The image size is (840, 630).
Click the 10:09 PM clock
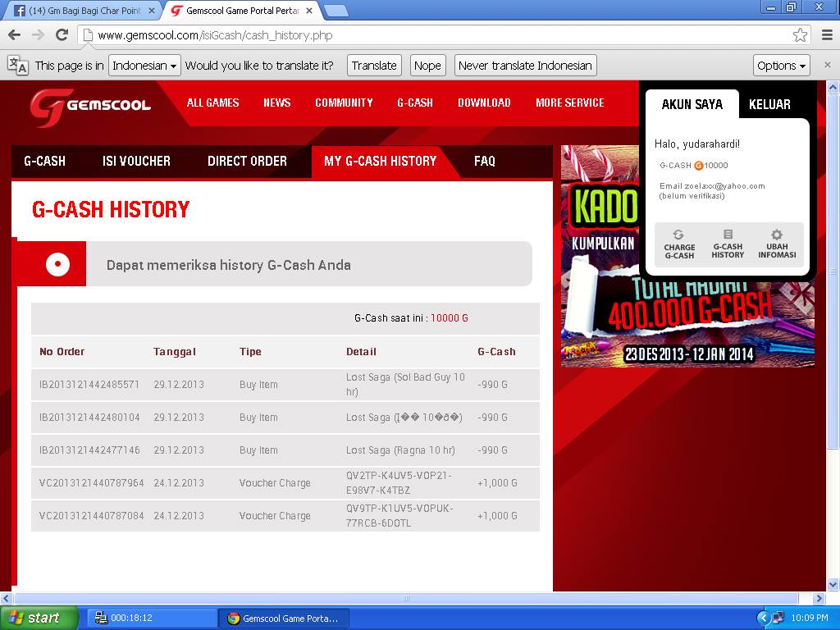tap(809, 618)
